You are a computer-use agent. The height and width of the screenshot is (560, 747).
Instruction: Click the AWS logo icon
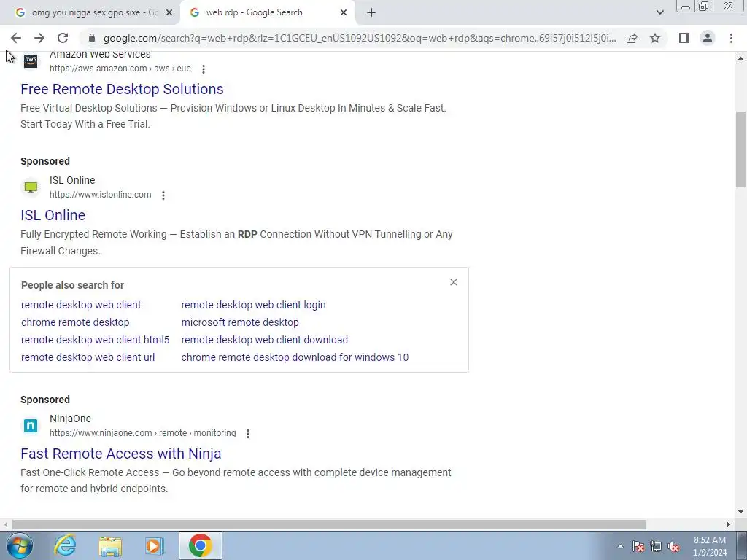pyautogui.click(x=31, y=61)
